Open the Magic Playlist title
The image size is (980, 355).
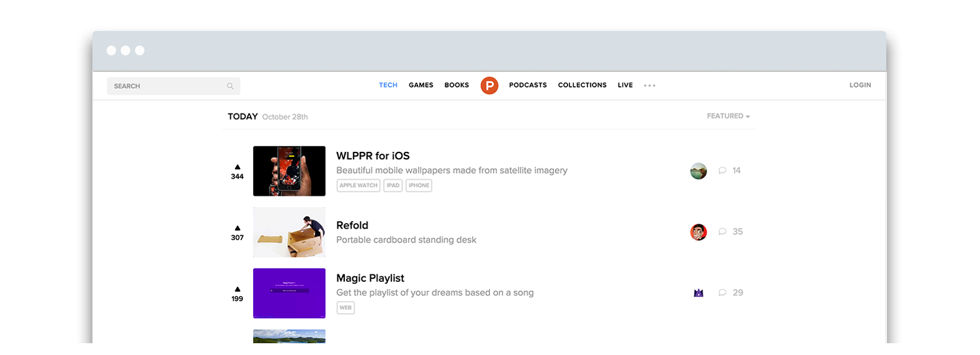pyautogui.click(x=370, y=278)
